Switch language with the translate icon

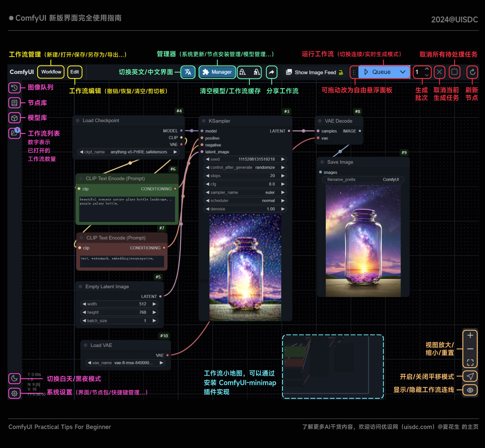pos(188,72)
